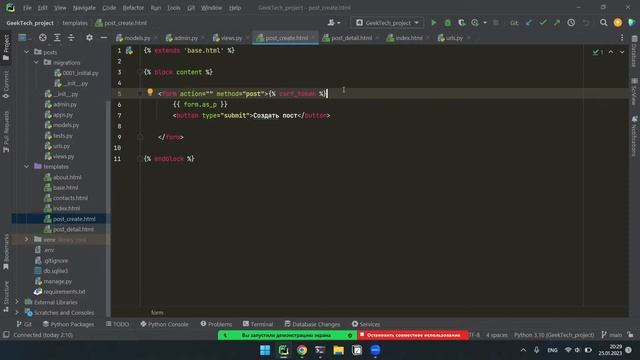Click Python 3.10 interpreter in status bar
The image size is (640, 360).
tap(554, 335)
